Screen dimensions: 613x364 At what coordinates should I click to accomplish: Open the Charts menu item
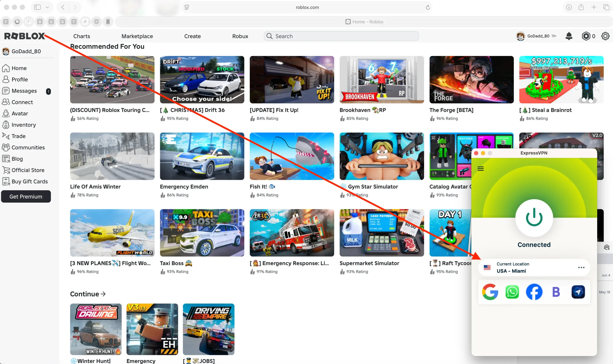pos(82,36)
